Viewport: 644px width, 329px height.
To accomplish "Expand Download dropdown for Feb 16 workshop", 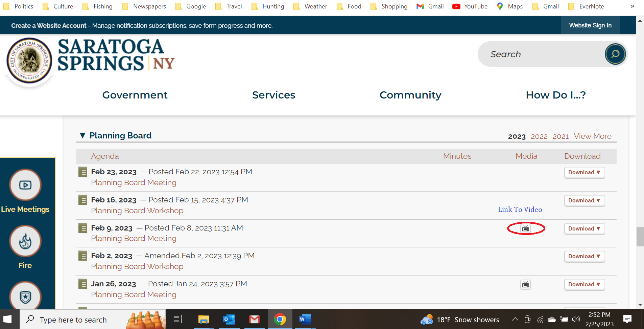I will click(584, 201).
